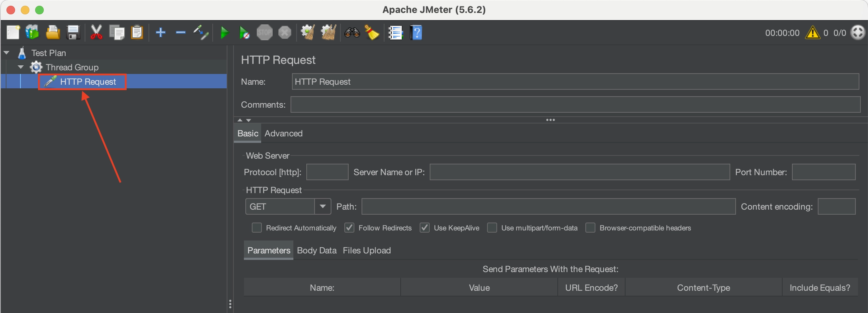Click the warning triangle log icon

pos(812,33)
